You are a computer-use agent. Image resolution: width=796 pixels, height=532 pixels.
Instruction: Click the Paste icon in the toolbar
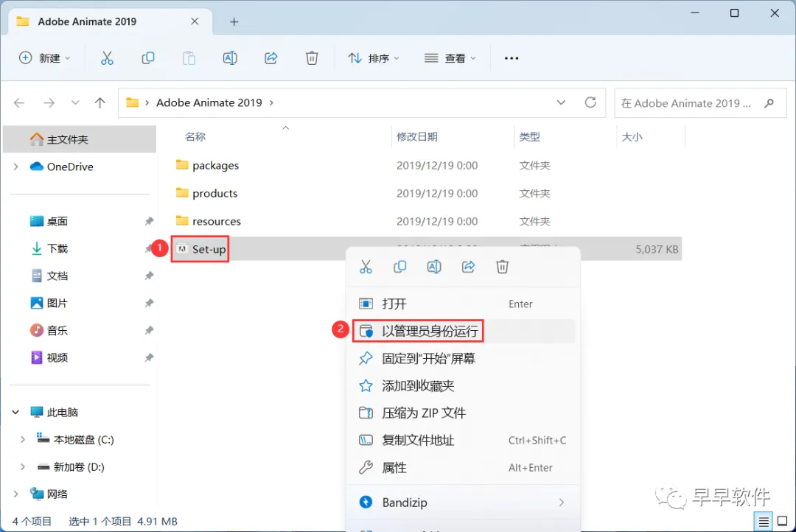click(189, 58)
